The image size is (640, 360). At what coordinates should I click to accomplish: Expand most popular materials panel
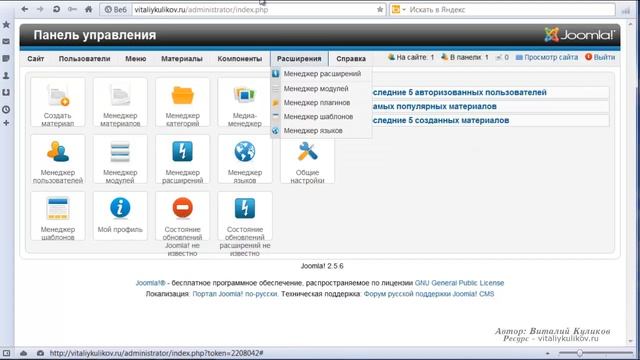click(x=490, y=106)
